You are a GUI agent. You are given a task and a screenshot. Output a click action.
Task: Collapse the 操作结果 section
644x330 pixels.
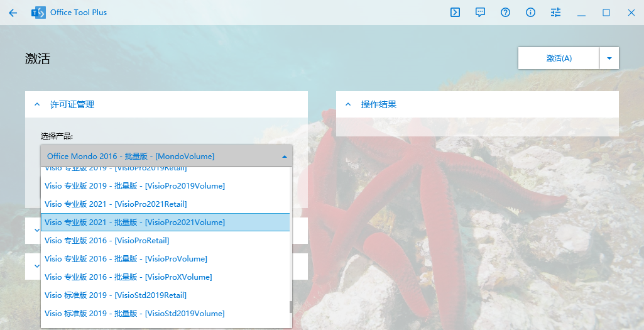348,104
